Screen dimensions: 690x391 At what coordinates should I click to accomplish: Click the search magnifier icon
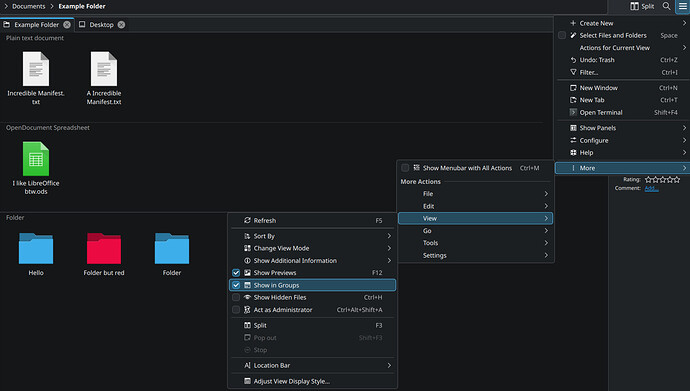667,6
